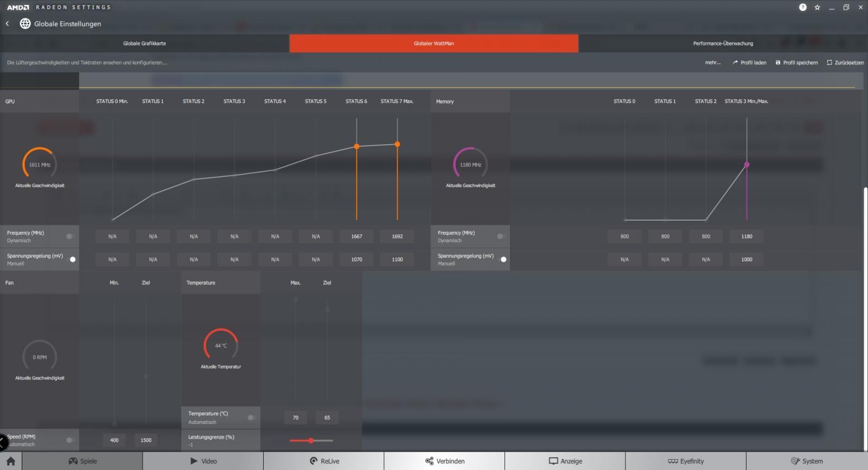The image size is (868, 470).
Task: Click Zurücksetzen to reset settings
Action: [x=845, y=62]
